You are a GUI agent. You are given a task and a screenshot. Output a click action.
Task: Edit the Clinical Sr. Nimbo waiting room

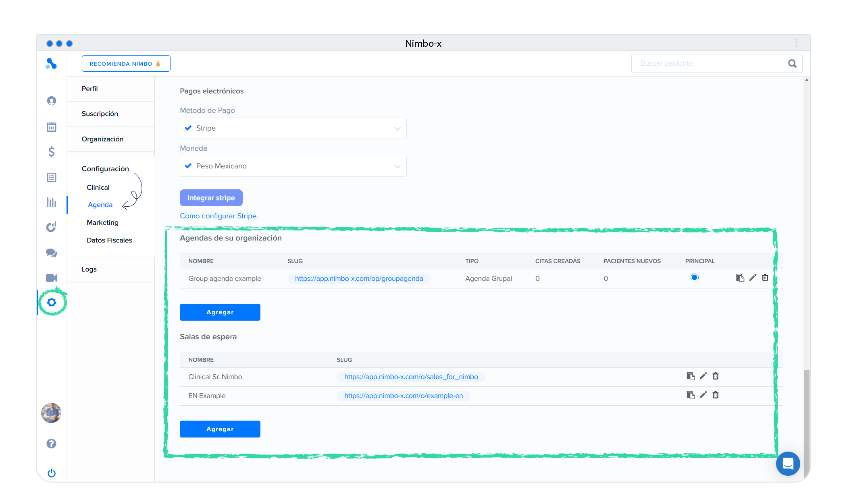pos(703,376)
